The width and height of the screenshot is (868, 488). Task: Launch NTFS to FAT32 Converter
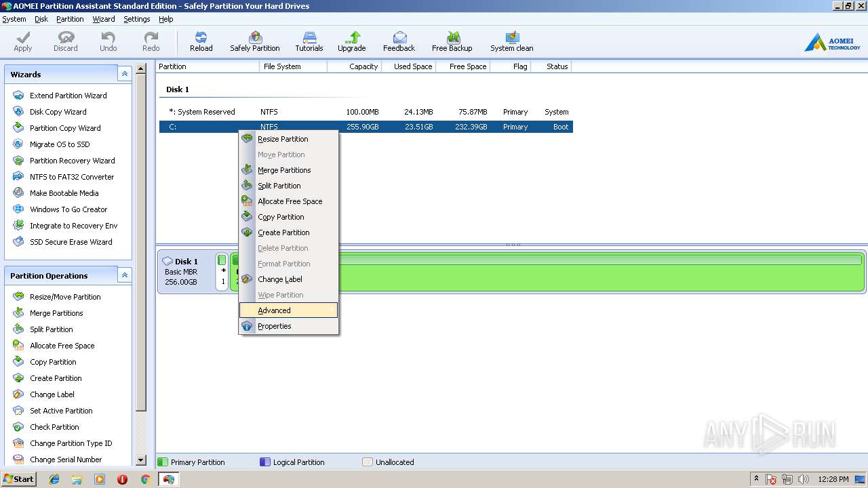pos(71,177)
